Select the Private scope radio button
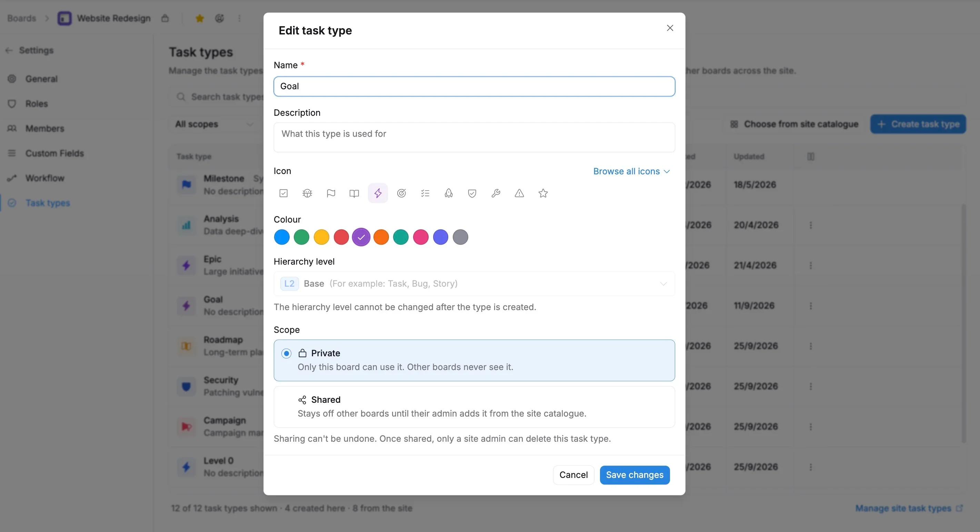The width and height of the screenshot is (980, 532). point(287,353)
